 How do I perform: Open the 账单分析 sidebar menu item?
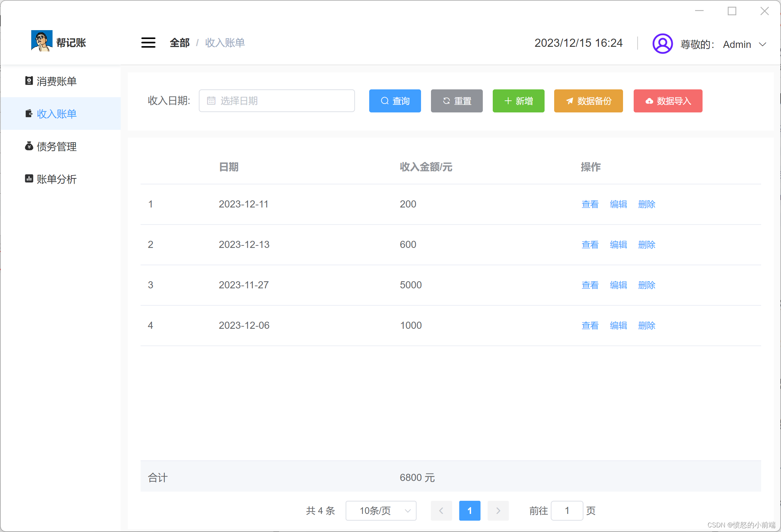61,179
